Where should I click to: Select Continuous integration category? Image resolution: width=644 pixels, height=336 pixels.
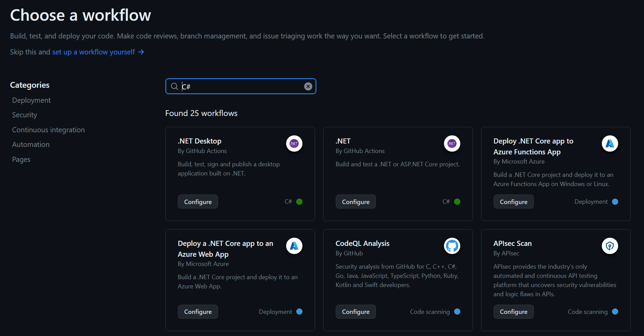click(48, 130)
